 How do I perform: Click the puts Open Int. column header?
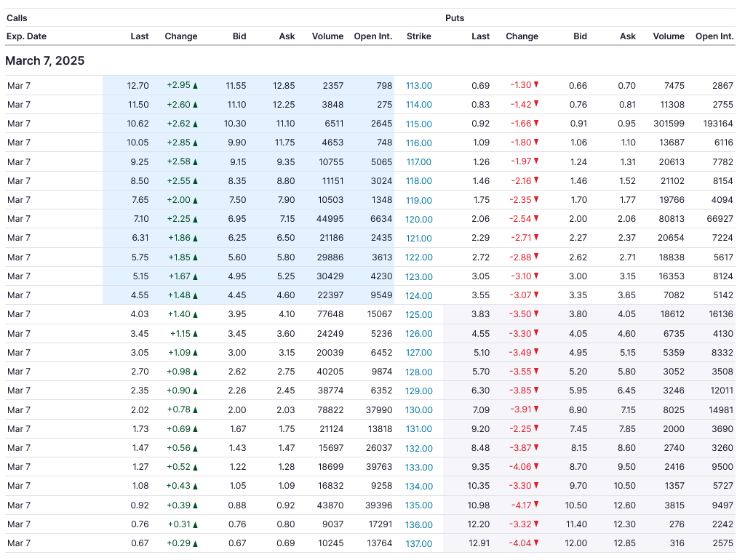pyautogui.click(x=714, y=36)
